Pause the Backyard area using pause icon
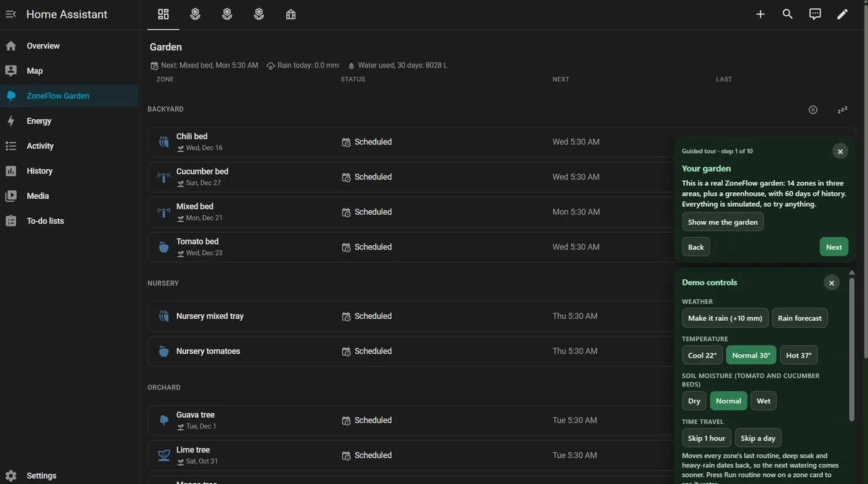Screen dimensions: 868x484 pyautogui.click(x=813, y=110)
